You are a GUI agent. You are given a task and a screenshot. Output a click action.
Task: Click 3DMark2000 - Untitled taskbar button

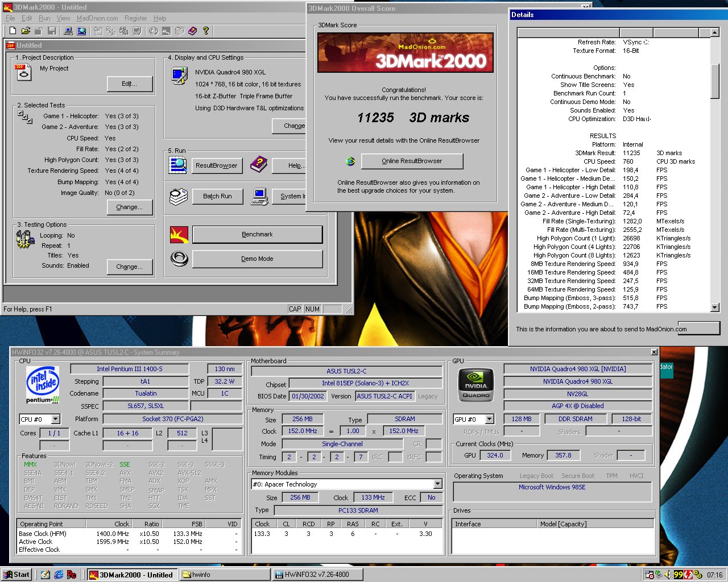(x=132, y=575)
